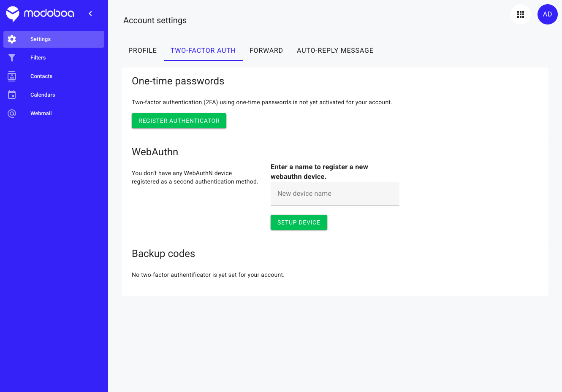562x392 pixels.
Task: Collapse the sidebar with the chevron arrow
Action: 90,14
